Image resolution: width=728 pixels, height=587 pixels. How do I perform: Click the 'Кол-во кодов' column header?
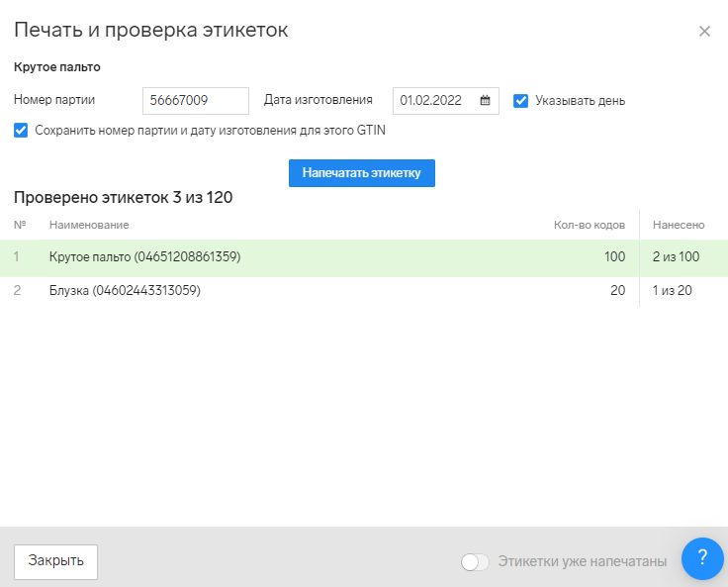click(x=590, y=225)
